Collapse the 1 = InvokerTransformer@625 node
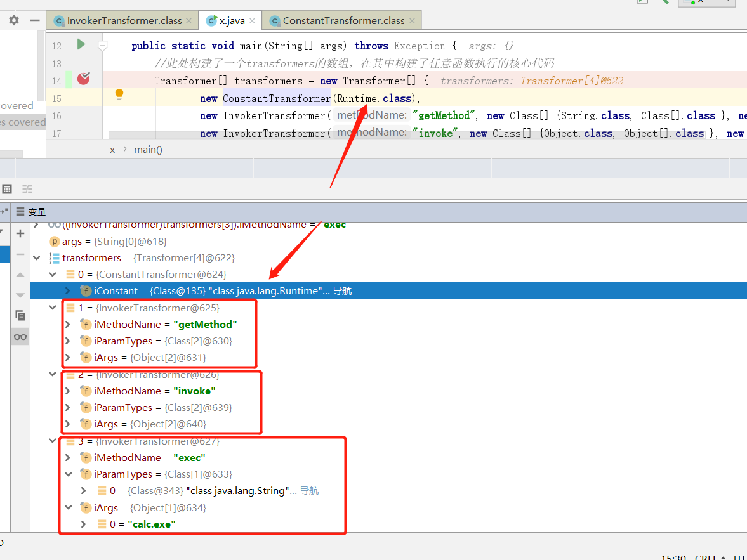The width and height of the screenshot is (747, 560). point(53,308)
